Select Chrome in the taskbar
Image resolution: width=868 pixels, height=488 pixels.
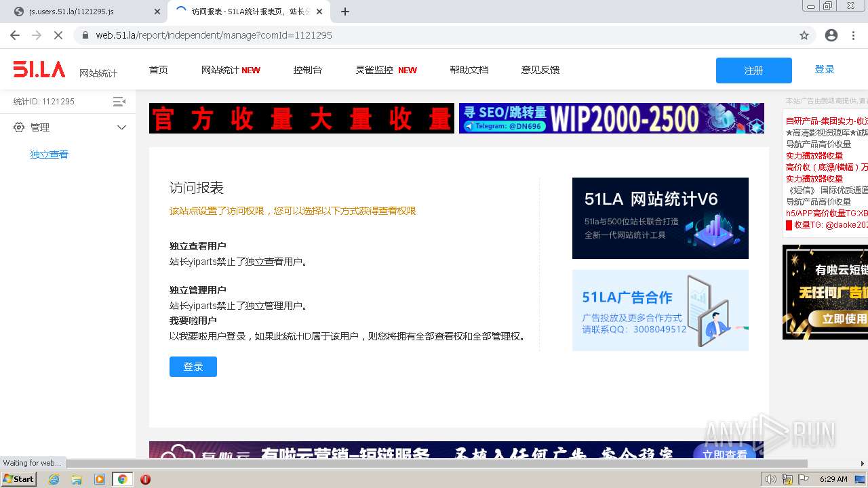coord(122,479)
